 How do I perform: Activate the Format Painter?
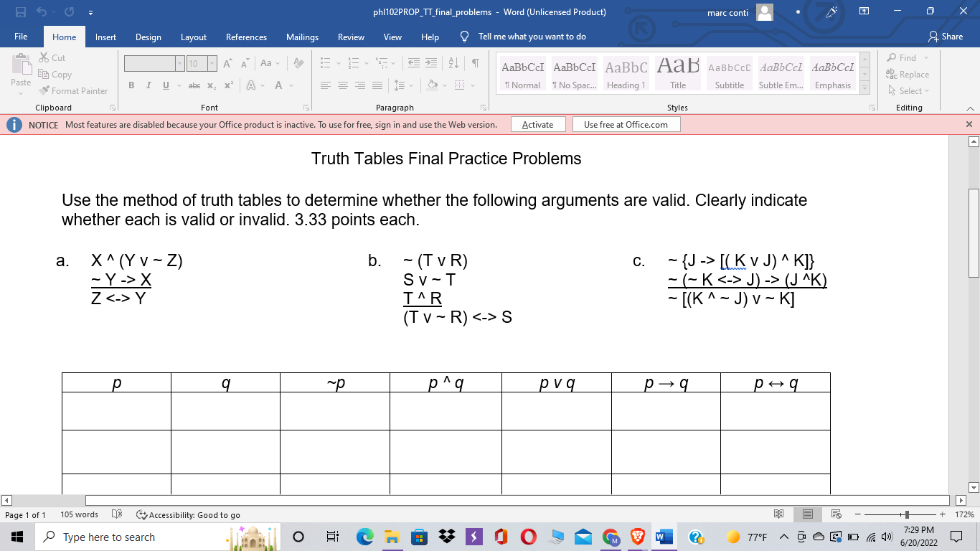coord(74,90)
